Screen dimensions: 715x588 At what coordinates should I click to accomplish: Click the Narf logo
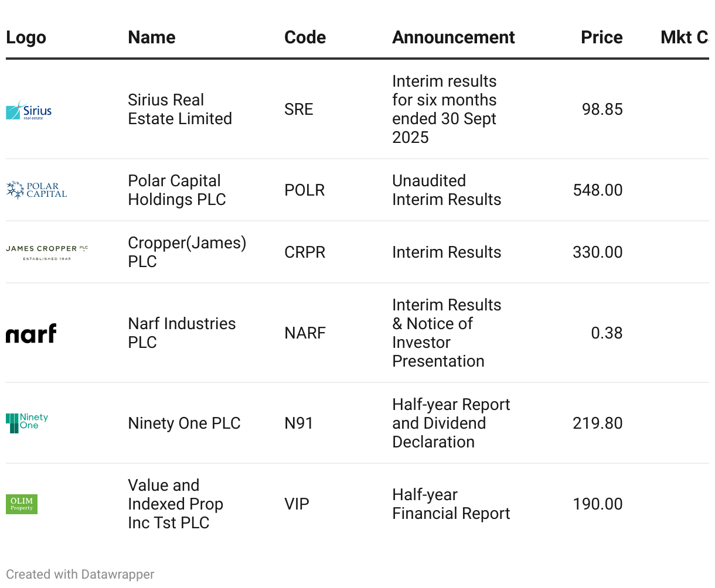(x=31, y=333)
